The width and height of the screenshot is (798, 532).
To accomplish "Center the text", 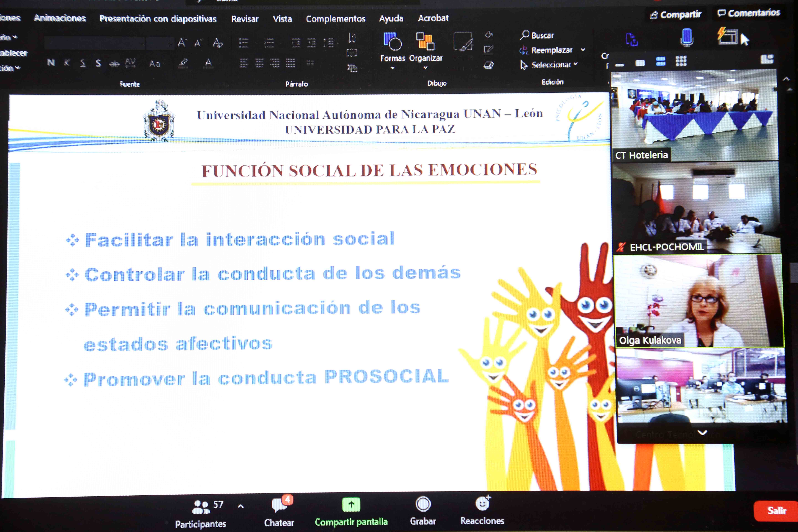I will [259, 63].
